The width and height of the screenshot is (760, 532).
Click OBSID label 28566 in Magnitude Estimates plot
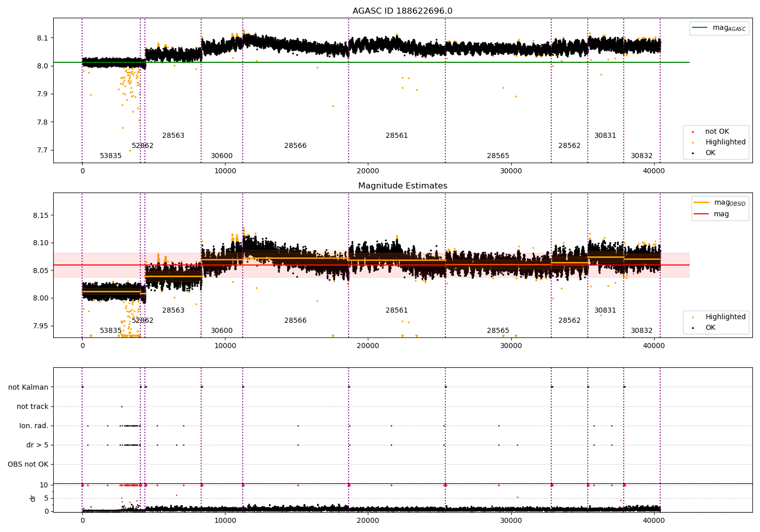tap(295, 321)
